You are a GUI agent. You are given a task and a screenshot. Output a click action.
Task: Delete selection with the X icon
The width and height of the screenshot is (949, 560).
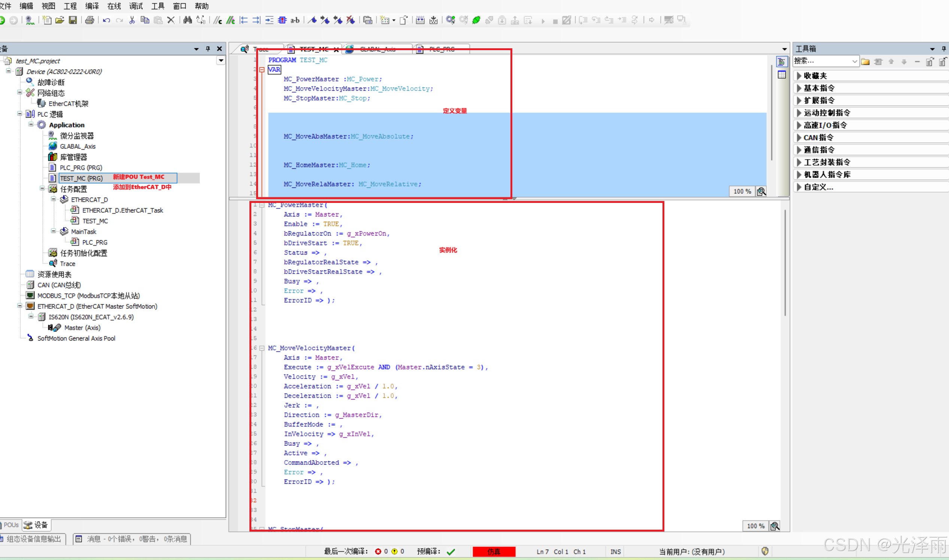171,20
